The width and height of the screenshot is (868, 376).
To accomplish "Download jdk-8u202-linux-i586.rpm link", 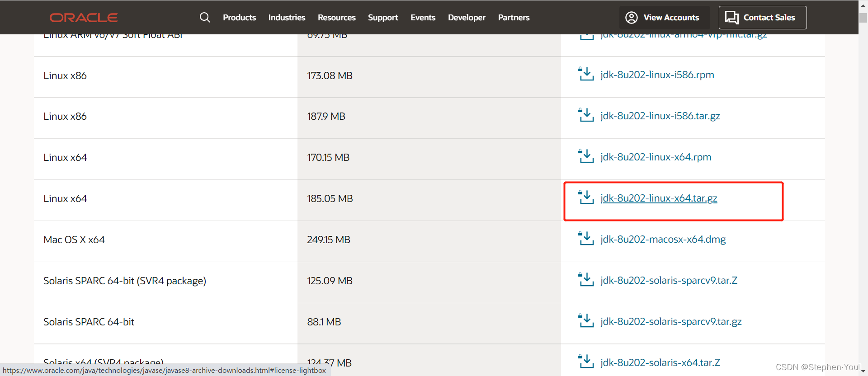I will coord(657,75).
